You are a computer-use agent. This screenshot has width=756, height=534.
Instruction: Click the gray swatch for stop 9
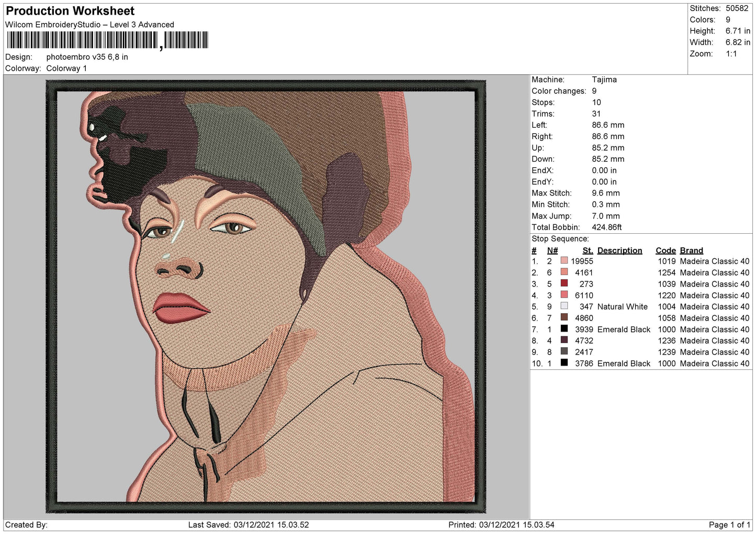tap(564, 351)
